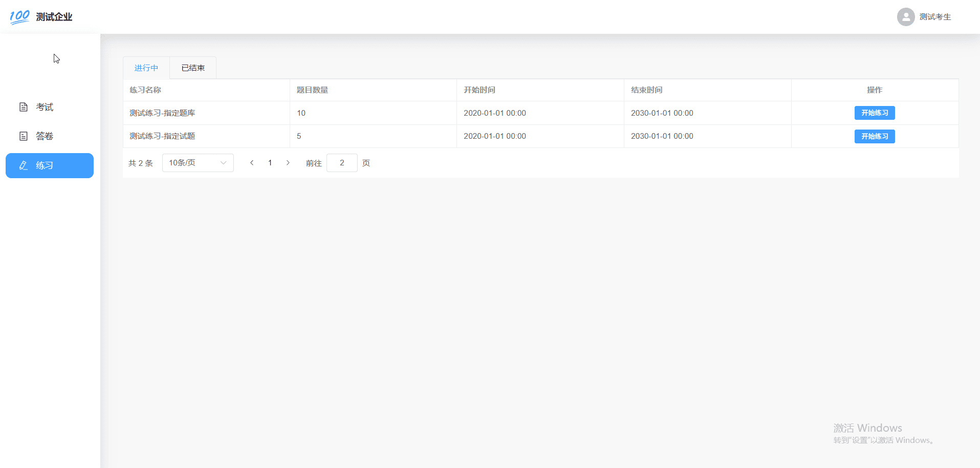980x468 pixels.
Task: Click the exam document icon in sidebar
Action: click(24, 107)
